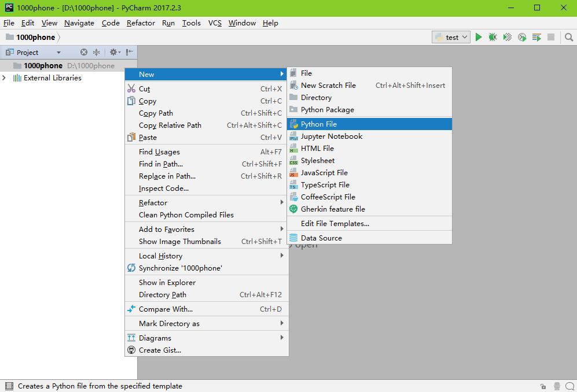Click Show Image Thumbnails

pos(207,241)
